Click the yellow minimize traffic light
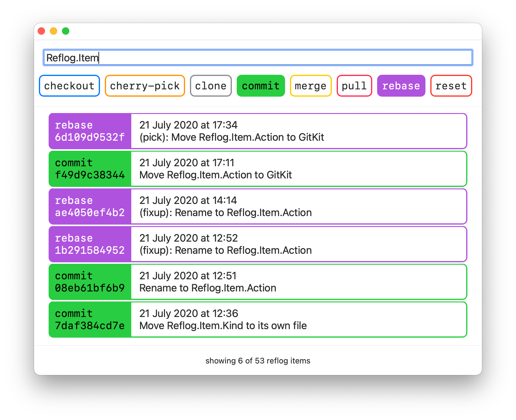Image resolution: width=516 pixels, height=420 pixels. (x=53, y=31)
